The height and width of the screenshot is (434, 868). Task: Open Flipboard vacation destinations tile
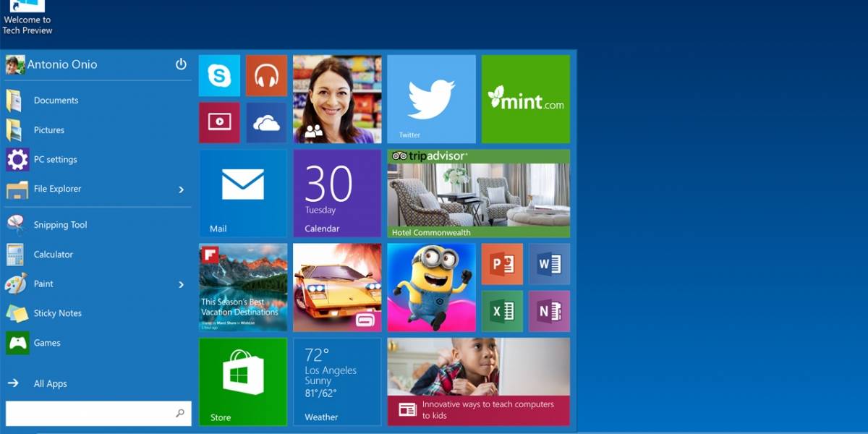(243, 287)
